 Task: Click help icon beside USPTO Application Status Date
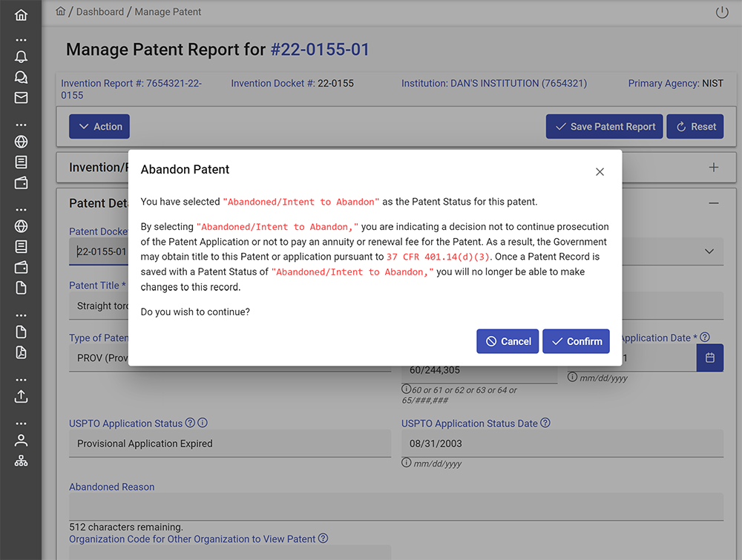[545, 424]
